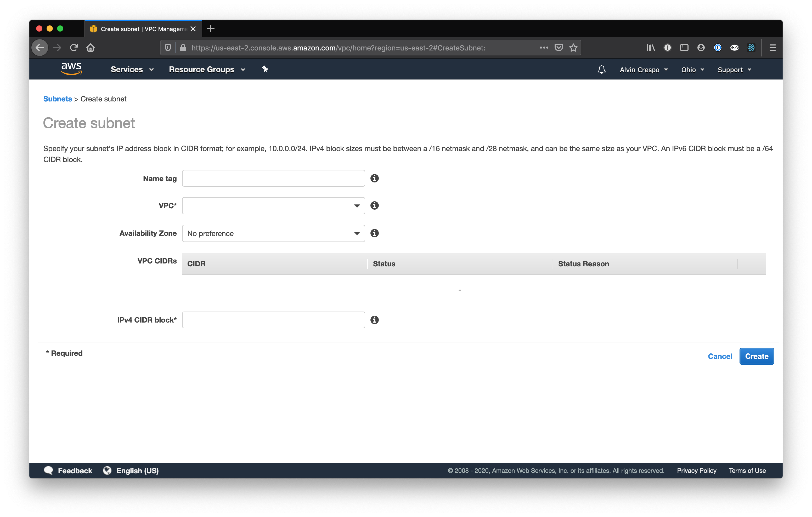Open the Firefox account icon
The image size is (812, 517).
pos(701,48)
